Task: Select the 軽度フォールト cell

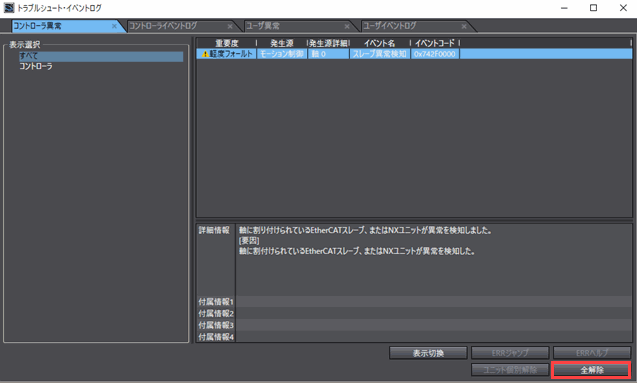Action: tap(226, 54)
